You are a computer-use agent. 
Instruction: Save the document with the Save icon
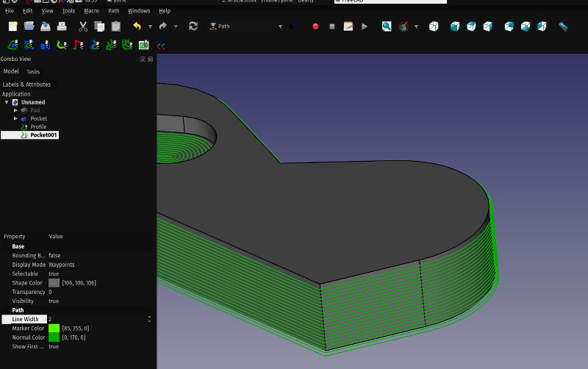[x=46, y=26]
